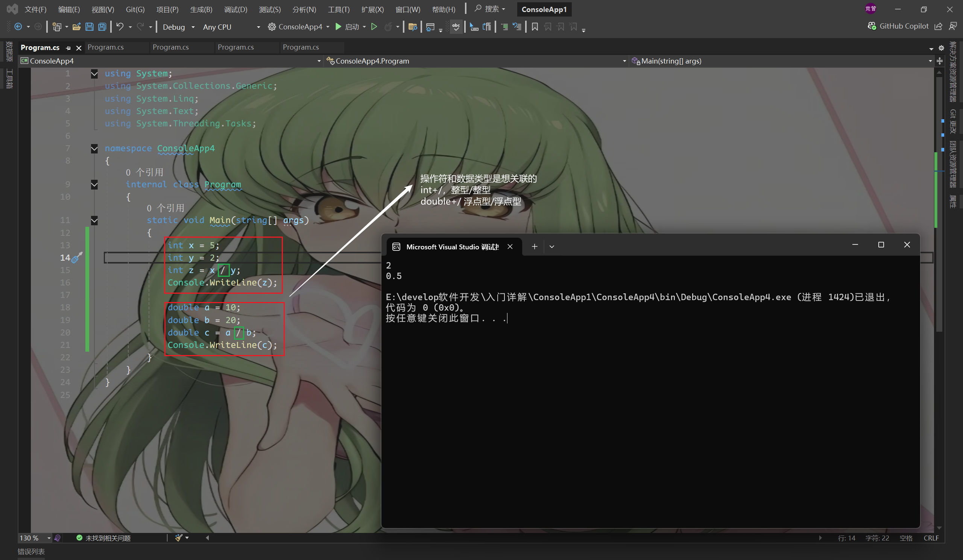Open the 属性 properties side tab
Screen dimensions: 963x560
[x=953, y=201]
